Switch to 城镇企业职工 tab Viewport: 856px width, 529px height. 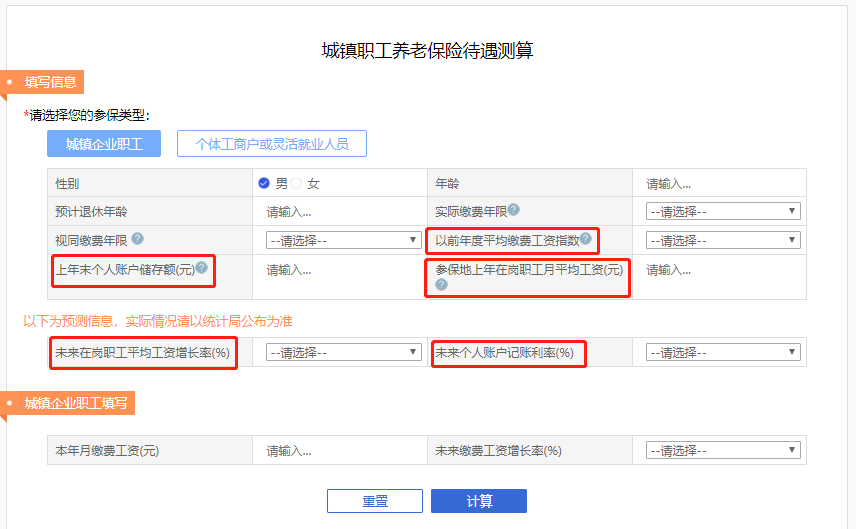point(104,144)
